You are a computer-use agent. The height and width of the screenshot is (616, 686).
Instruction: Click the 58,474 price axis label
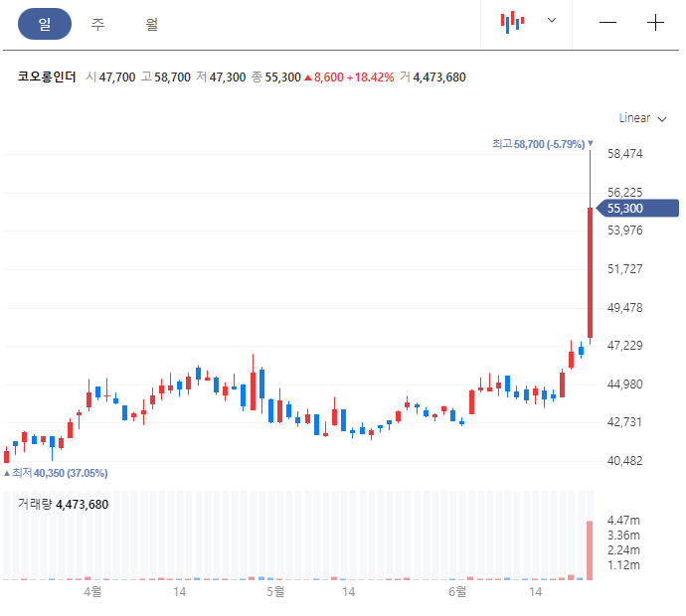(624, 154)
